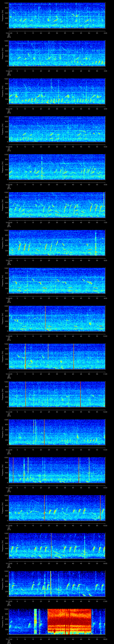Select the spectrogram panel starting at 19:15:00
The width and height of the screenshot is (114, 644).
pos(57,546)
